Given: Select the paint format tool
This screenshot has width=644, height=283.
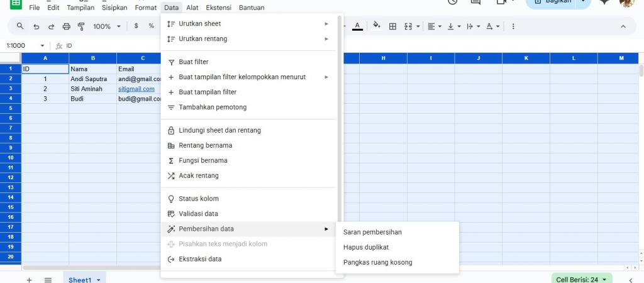Looking at the screenshot, I should (81, 26).
